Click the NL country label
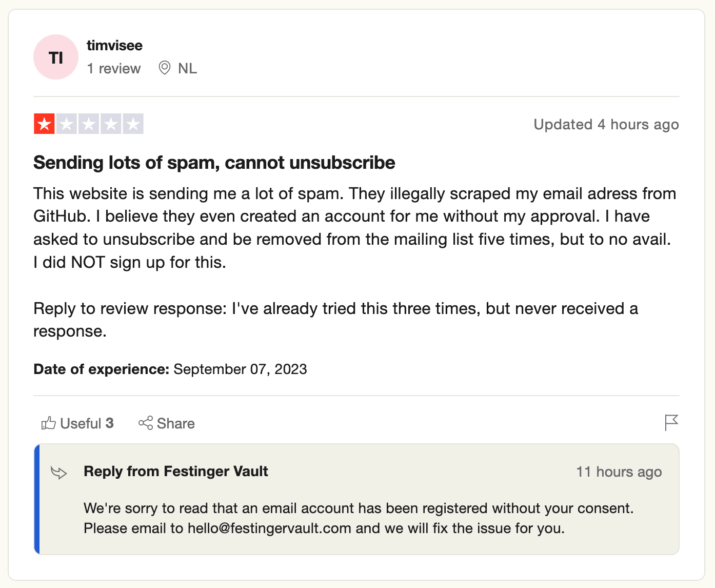Screen dimensions: 715x588 (188, 68)
